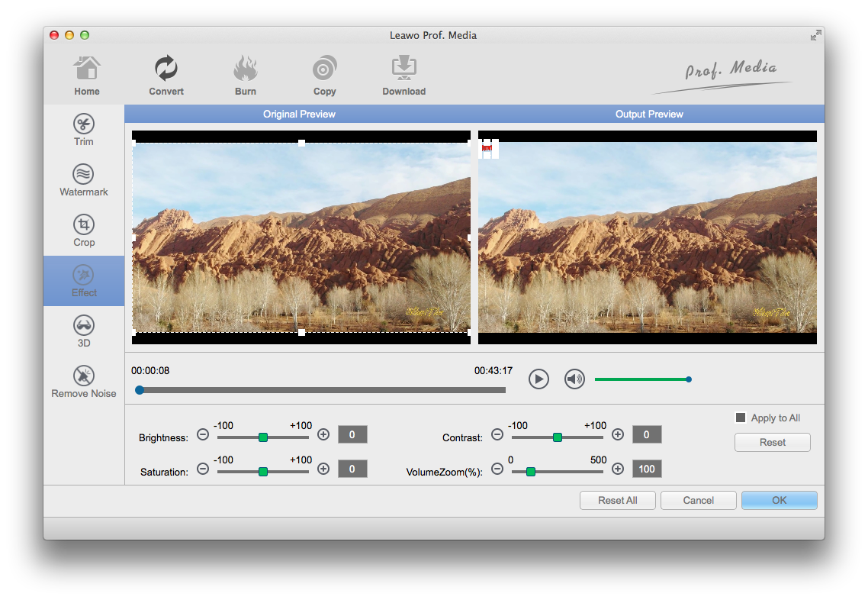Enable the Apply to All checkbox
The width and height of the screenshot is (868, 600).
[740, 418]
